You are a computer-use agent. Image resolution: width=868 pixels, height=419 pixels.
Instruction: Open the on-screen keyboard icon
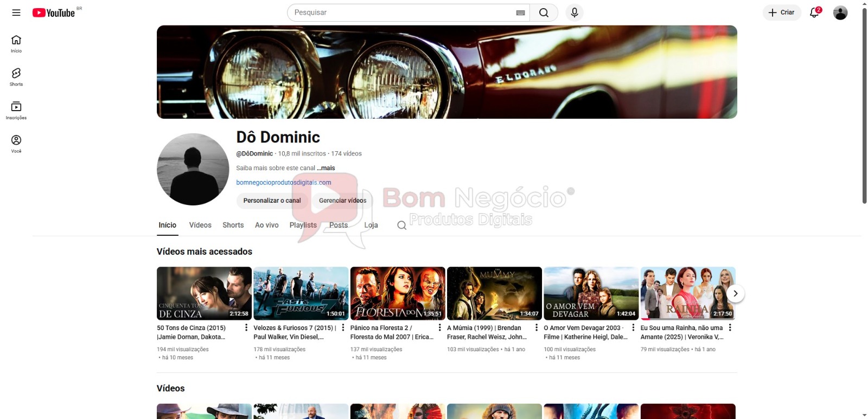pos(520,12)
